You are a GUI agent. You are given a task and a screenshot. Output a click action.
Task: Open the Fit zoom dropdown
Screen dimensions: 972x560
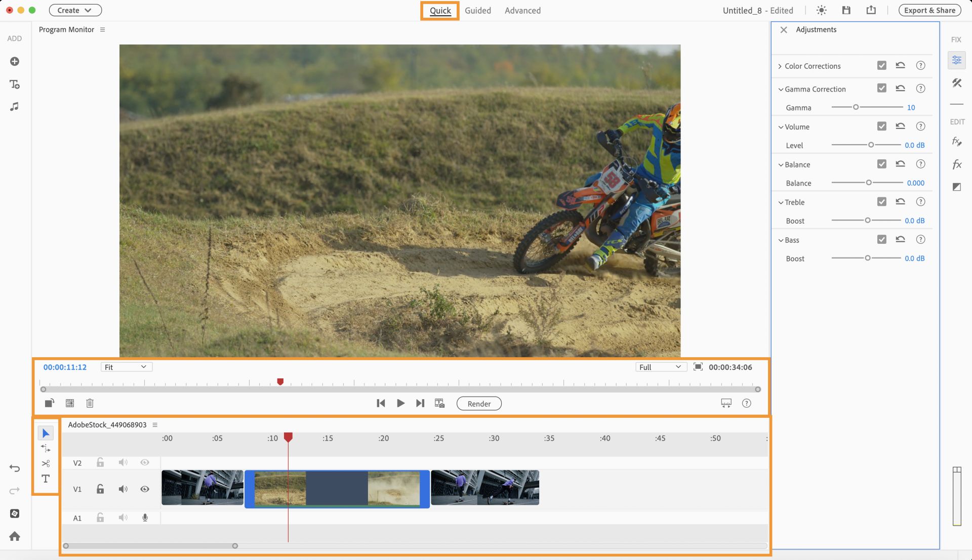pos(126,367)
